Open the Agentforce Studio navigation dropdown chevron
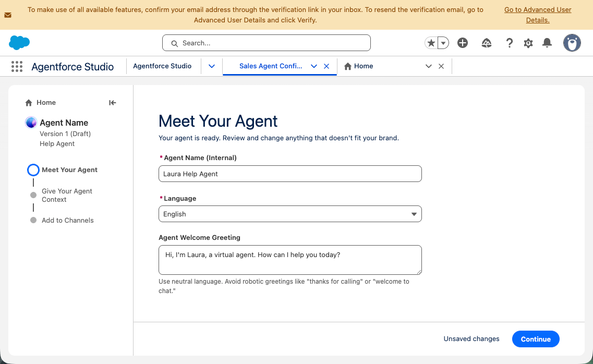 pyautogui.click(x=212, y=66)
